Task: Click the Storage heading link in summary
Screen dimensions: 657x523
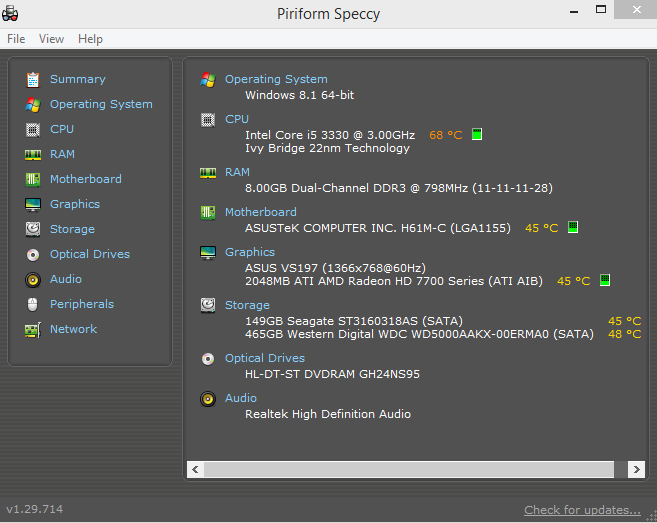Action: point(247,305)
